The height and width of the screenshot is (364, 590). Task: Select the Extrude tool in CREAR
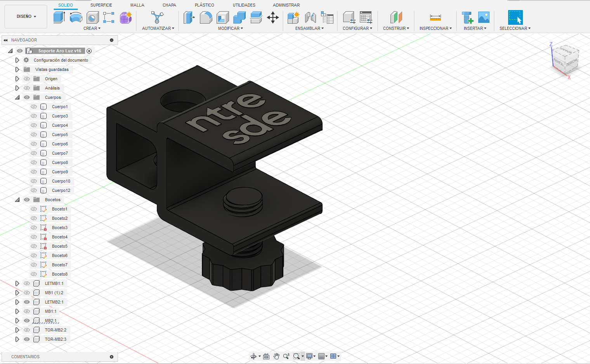[x=59, y=17]
